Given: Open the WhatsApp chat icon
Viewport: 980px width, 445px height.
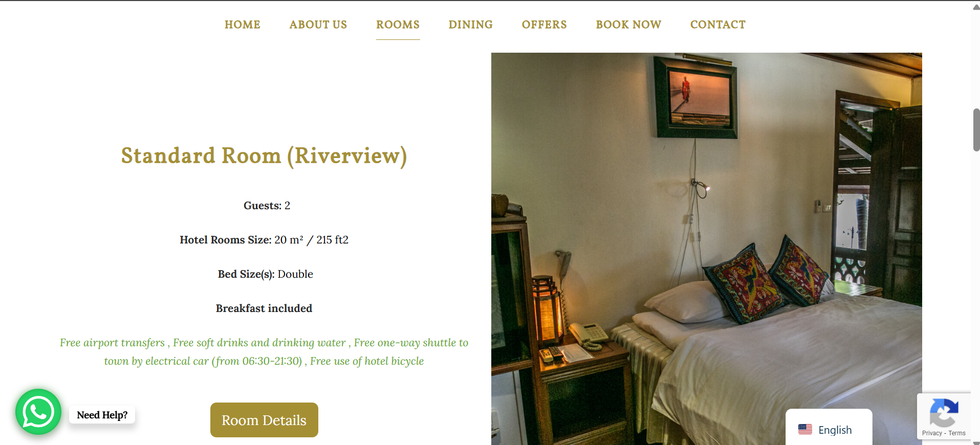Looking at the screenshot, I should coord(38,412).
